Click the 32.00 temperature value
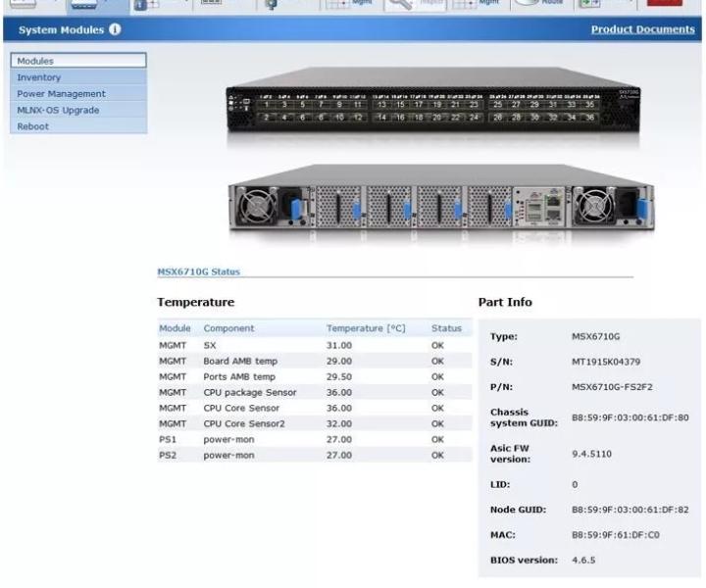Image resolution: width=706 pixels, height=588 pixels. click(339, 423)
